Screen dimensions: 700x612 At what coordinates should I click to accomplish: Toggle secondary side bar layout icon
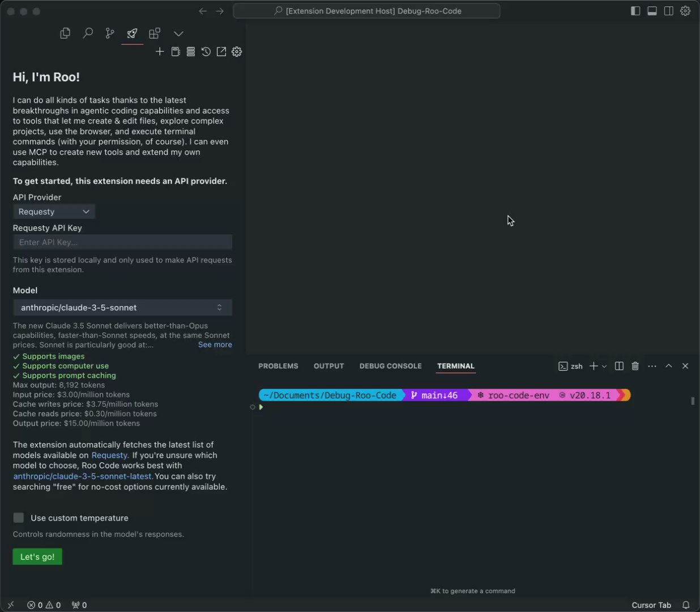[668, 11]
